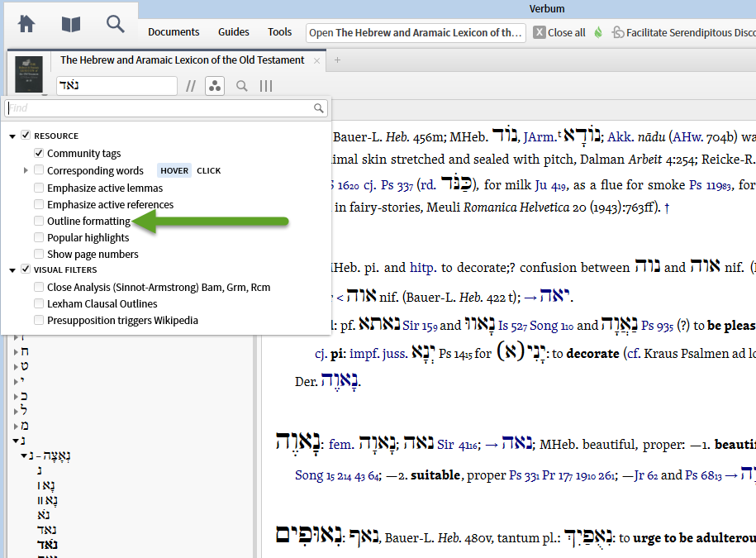
Task: Follow the Ps 141₅ reference link
Action: click(455, 354)
